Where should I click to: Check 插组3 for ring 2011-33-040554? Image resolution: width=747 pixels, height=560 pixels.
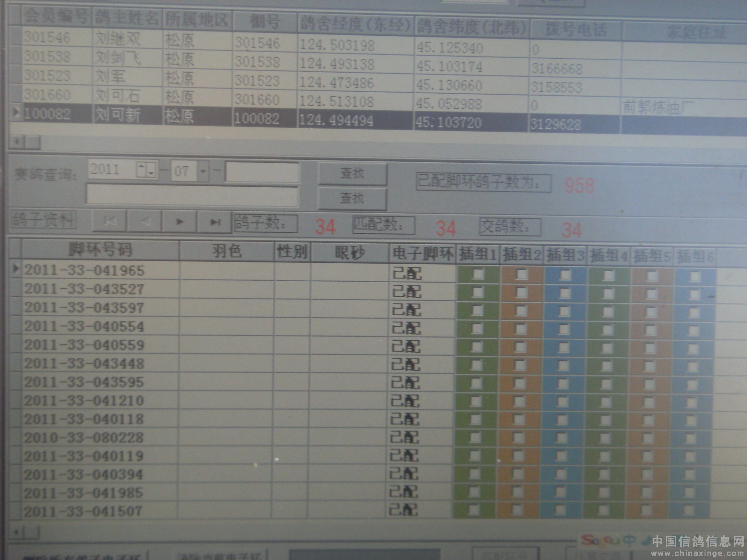[564, 329]
